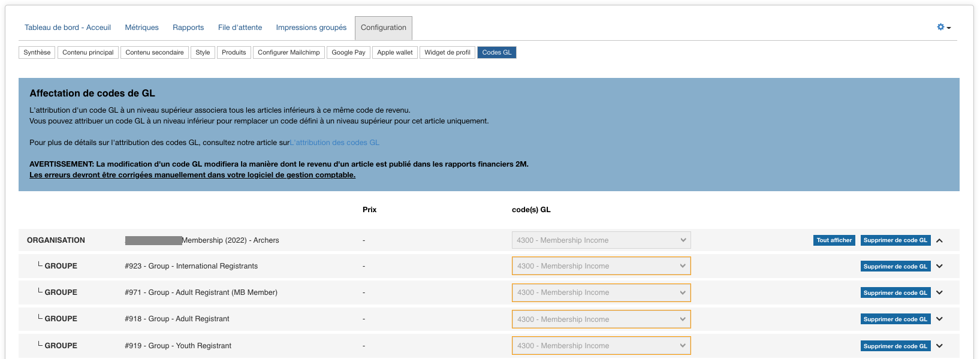Image resolution: width=980 pixels, height=359 pixels.
Task: Expand the #918 Adult Registrant row
Action: [939, 319]
